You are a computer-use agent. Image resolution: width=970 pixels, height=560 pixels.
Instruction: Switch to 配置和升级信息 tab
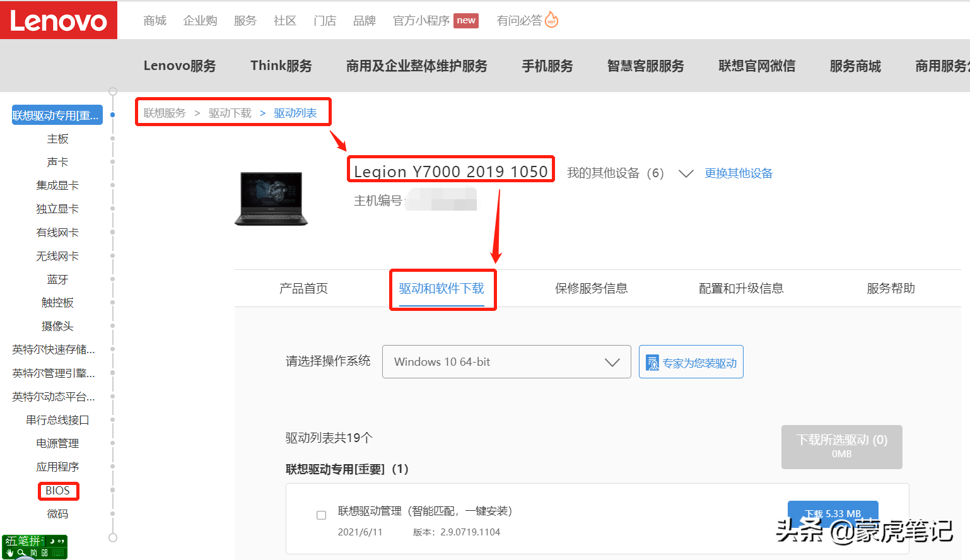[x=741, y=288]
